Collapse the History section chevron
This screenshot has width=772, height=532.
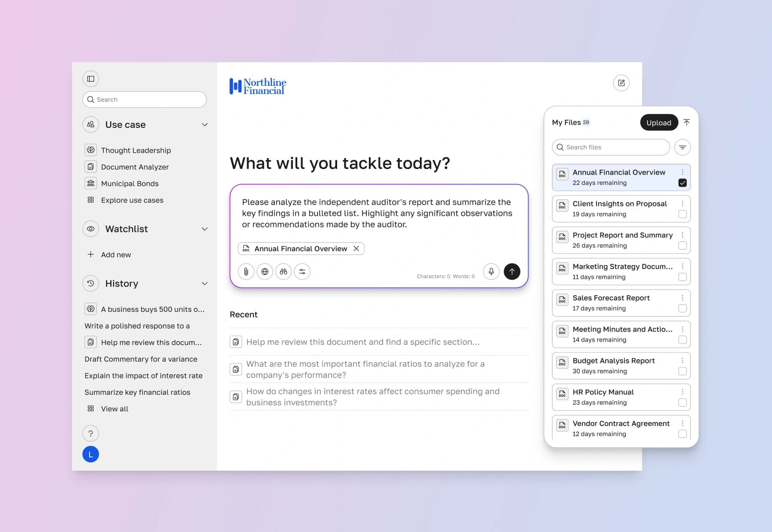point(205,284)
